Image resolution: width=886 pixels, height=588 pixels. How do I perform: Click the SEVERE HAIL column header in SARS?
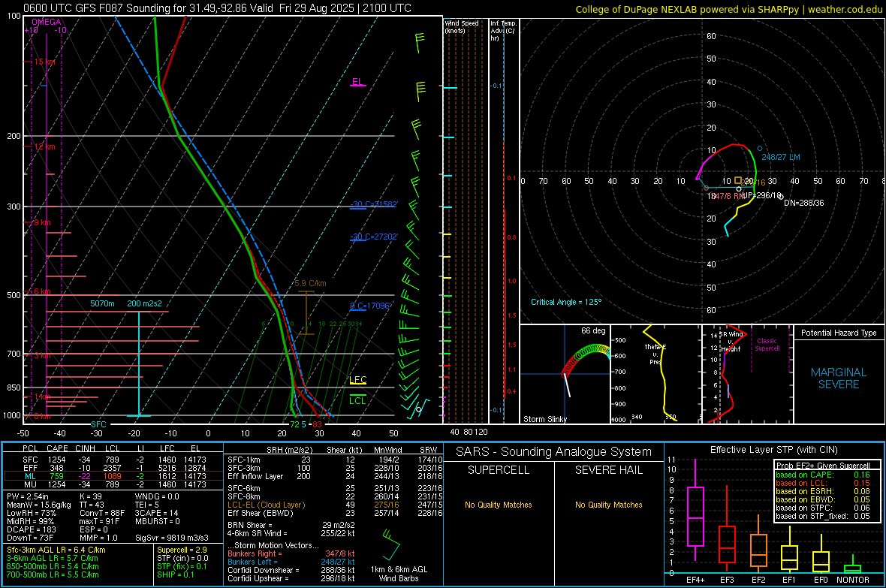608,470
